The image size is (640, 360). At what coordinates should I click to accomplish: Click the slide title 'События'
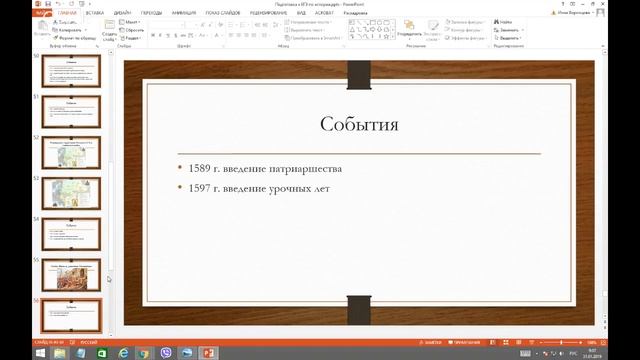coord(359,124)
